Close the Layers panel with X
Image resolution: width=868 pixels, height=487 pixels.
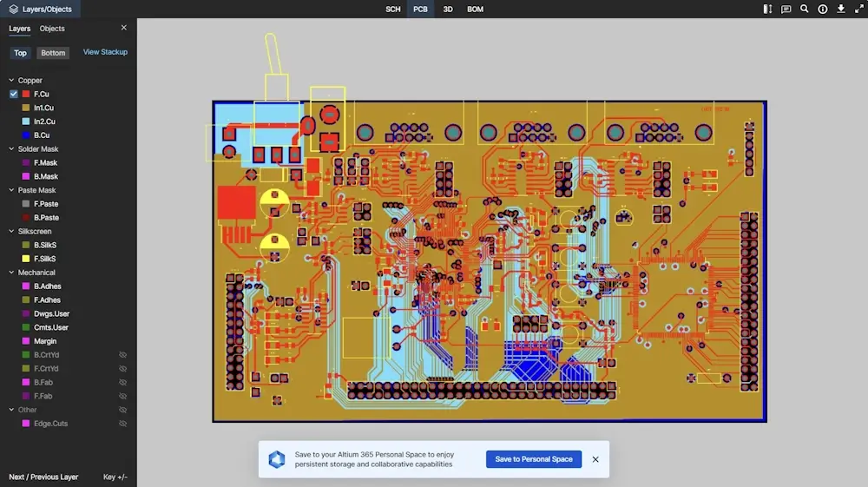[x=123, y=28]
